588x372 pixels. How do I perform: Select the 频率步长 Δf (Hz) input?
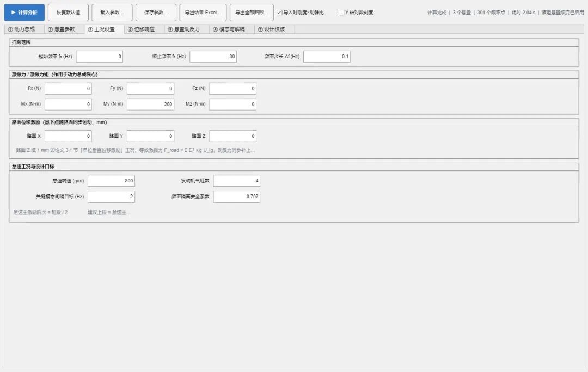click(x=327, y=57)
